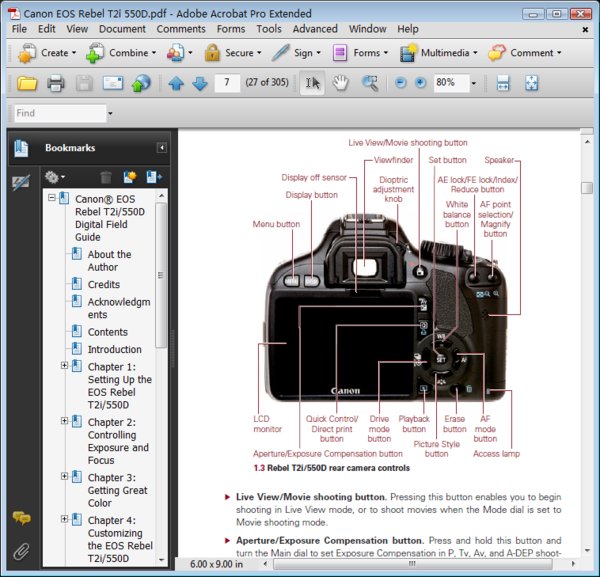600x577 pixels.
Task: Click the Open file folder icon
Action: pyautogui.click(x=27, y=83)
